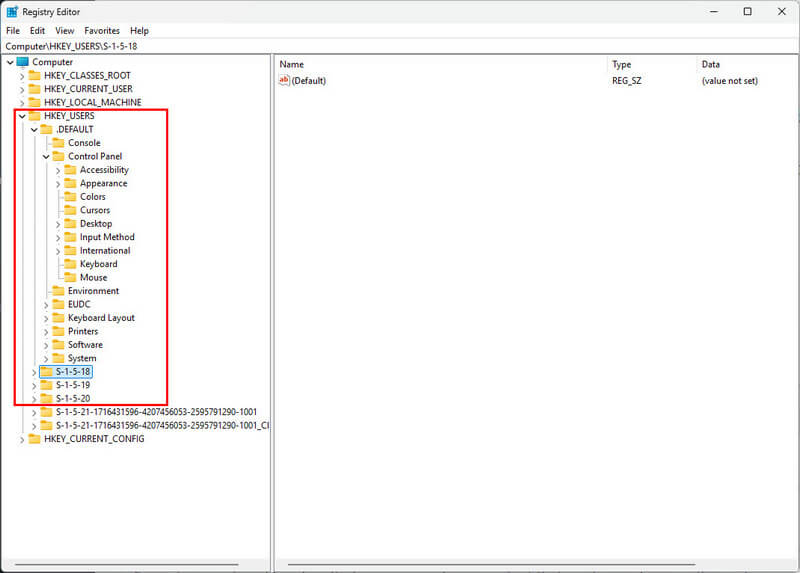Select the S-1-5-19 key label
The image size is (800, 573).
73,385
